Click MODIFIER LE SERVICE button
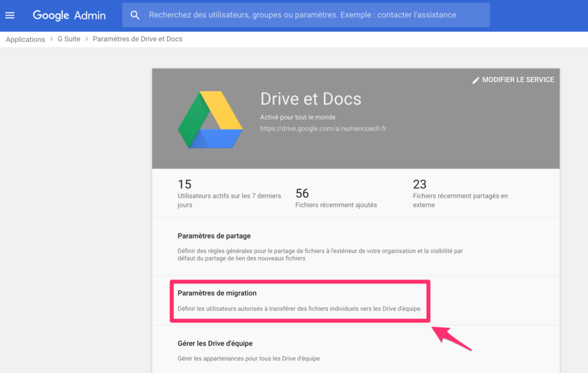The height and width of the screenshot is (373, 588). [513, 80]
